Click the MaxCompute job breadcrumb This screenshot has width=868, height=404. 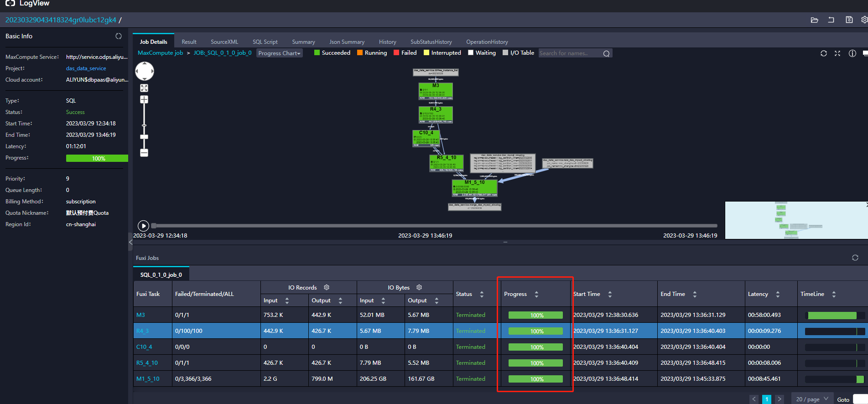160,53
